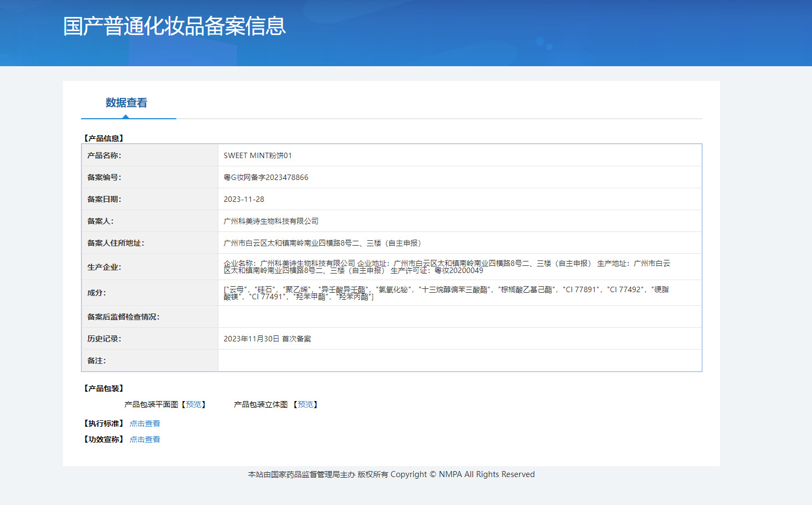This screenshot has width=812, height=505.
Task: Preview the 产品包装立体图 image
Action: (x=306, y=404)
